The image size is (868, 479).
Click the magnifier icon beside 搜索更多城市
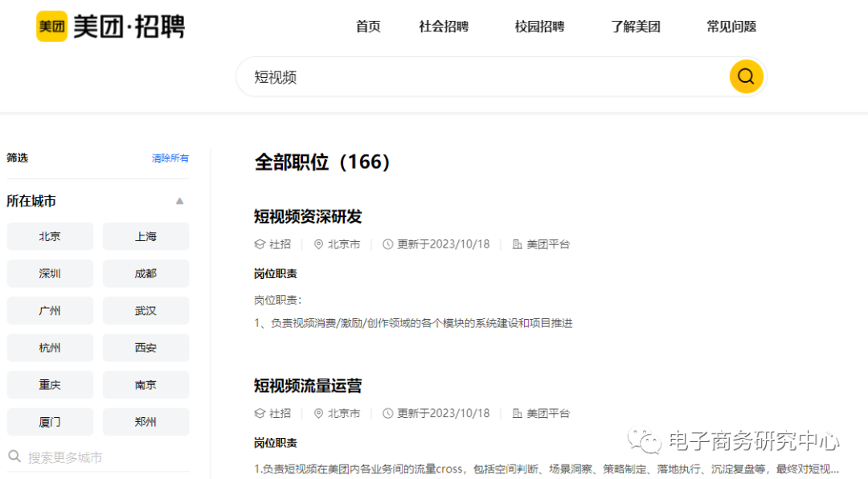pyautogui.click(x=14, y=456)
